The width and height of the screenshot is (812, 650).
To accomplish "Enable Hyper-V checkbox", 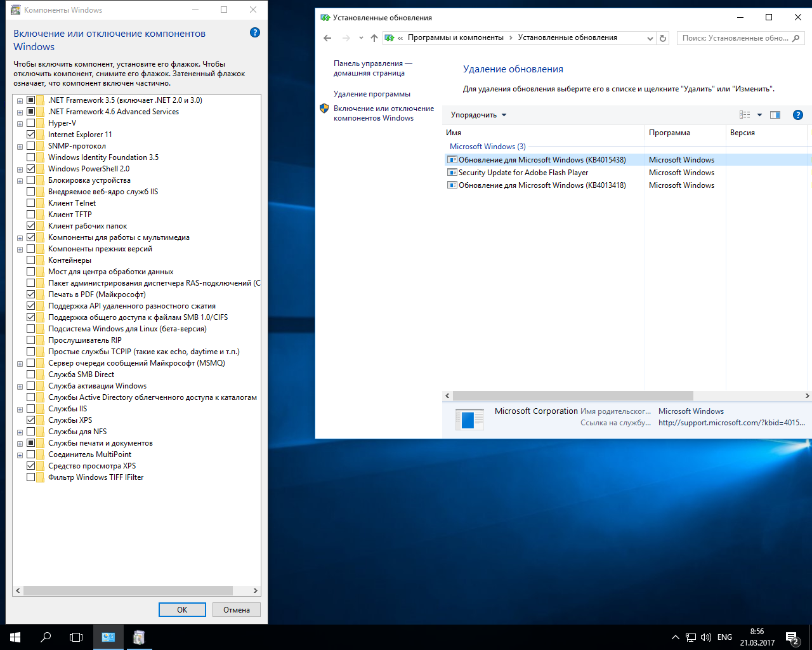I will point(30,123).
